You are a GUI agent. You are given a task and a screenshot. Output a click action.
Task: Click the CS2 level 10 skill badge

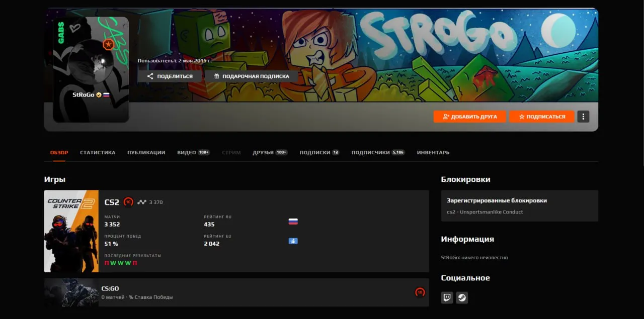[x=128, y=202]
